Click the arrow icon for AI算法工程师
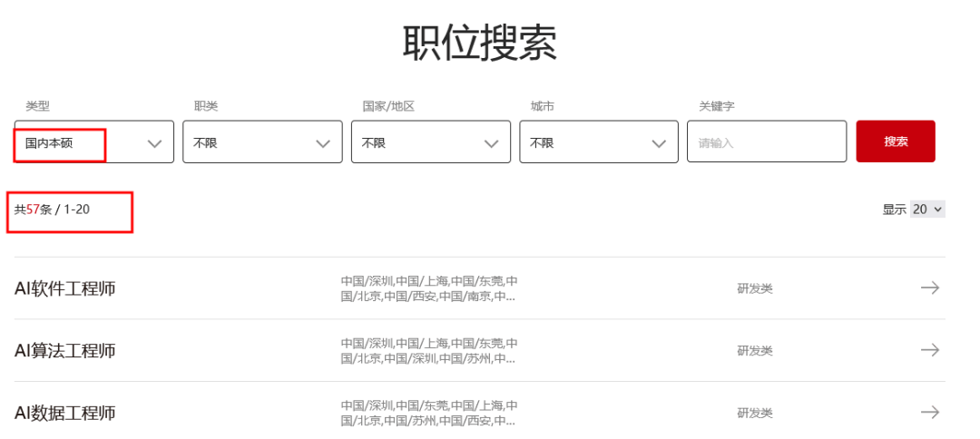The width and height of the screenshot is (980, 439). coord(929,350)
